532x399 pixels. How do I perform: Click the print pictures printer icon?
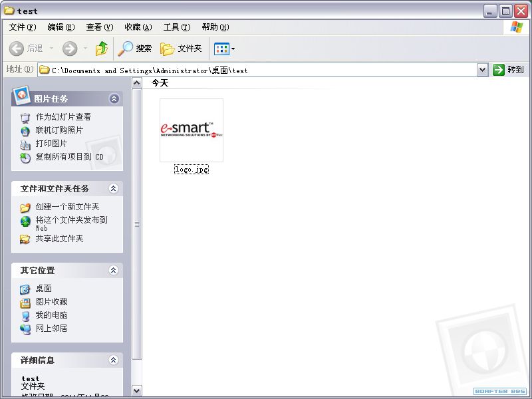click(25, 144)
